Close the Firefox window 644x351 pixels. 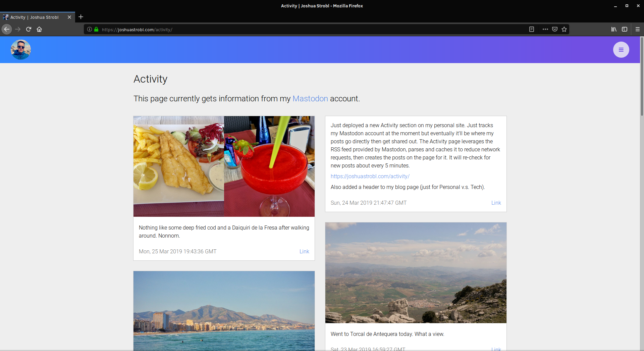(x=638, y=6)
